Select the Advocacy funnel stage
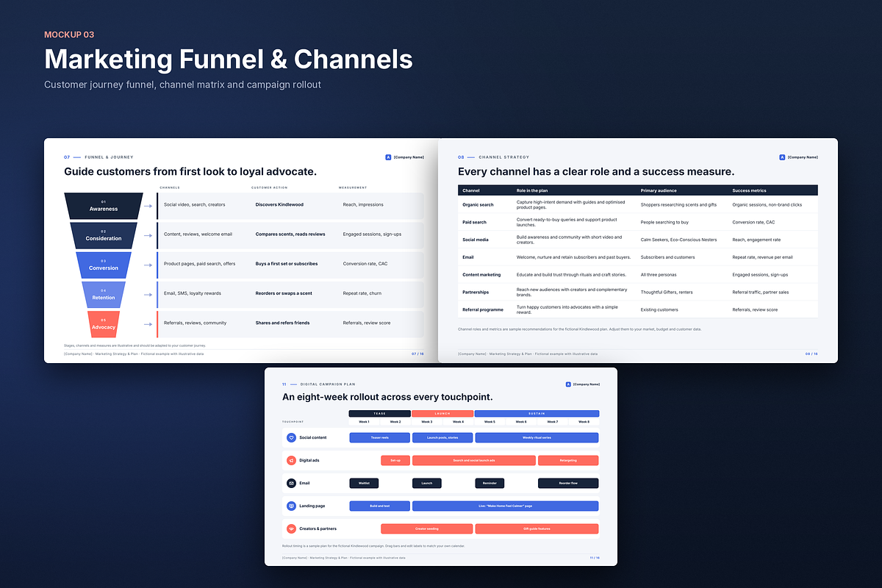The image size is (882, 588). pos(104,324)
